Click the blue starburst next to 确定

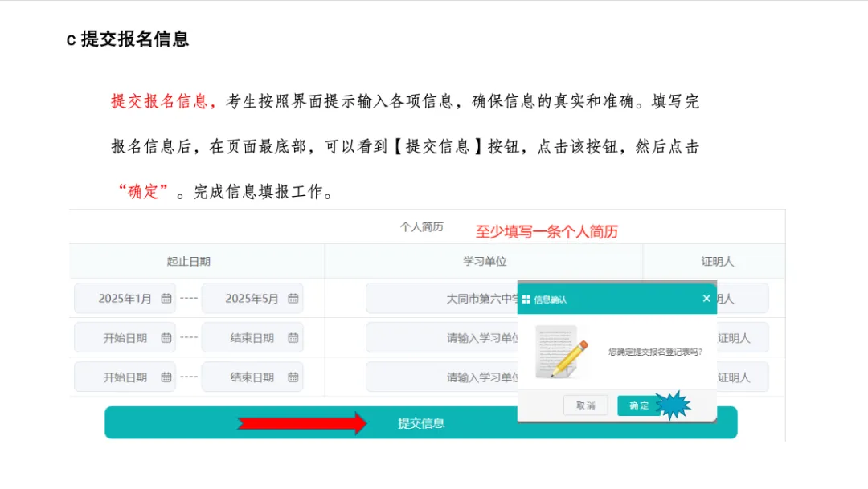coord(672,403)
